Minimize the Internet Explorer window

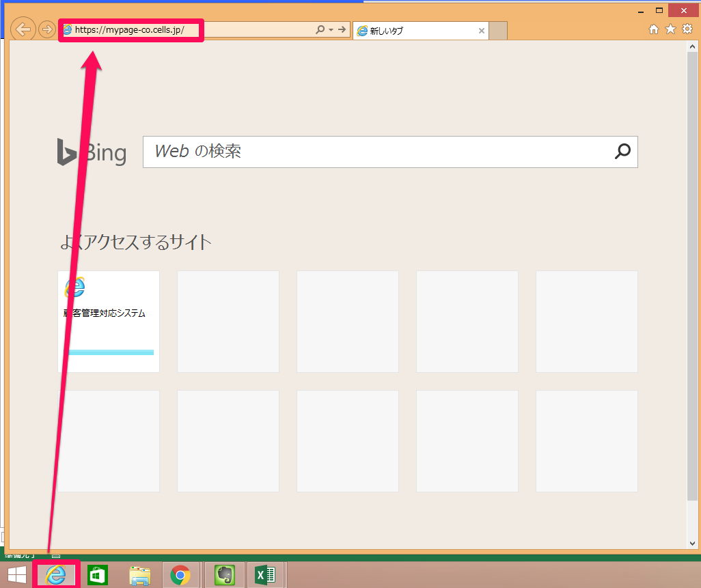click(x=641, y=11)
